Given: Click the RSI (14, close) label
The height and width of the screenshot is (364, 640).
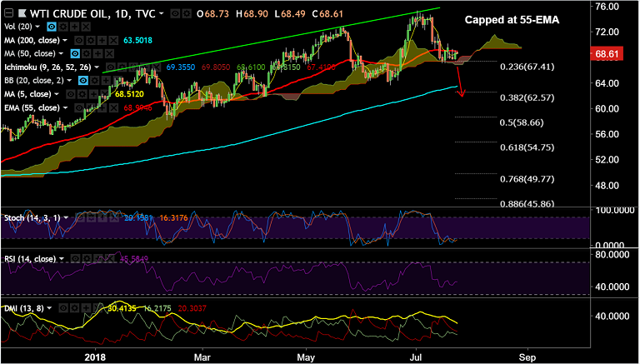Looking at the screenshot, I should pos(30,258).
